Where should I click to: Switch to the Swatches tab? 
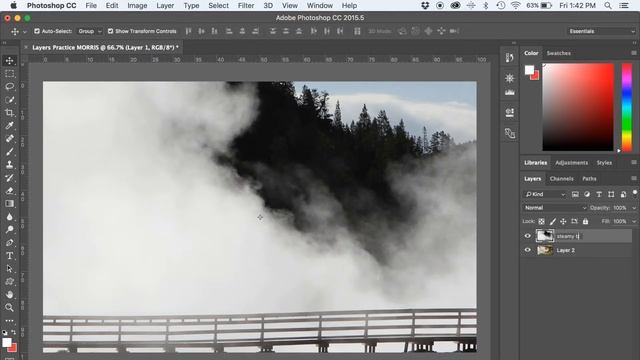558,53
